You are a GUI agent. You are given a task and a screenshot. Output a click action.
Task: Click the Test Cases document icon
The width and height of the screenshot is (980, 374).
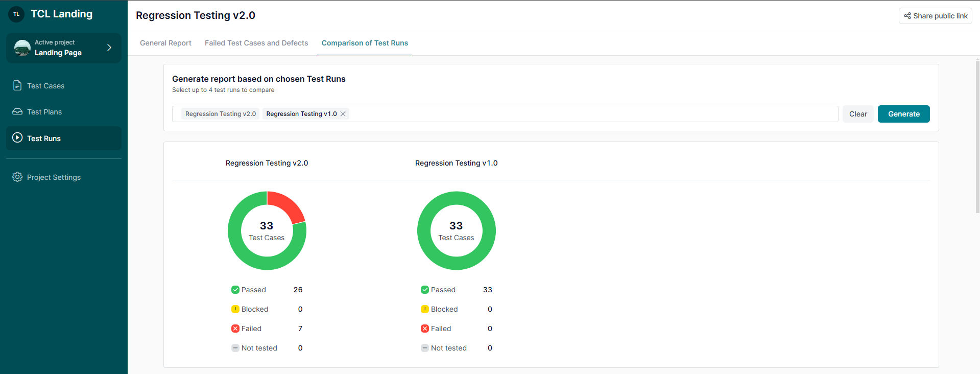point(17,85)
